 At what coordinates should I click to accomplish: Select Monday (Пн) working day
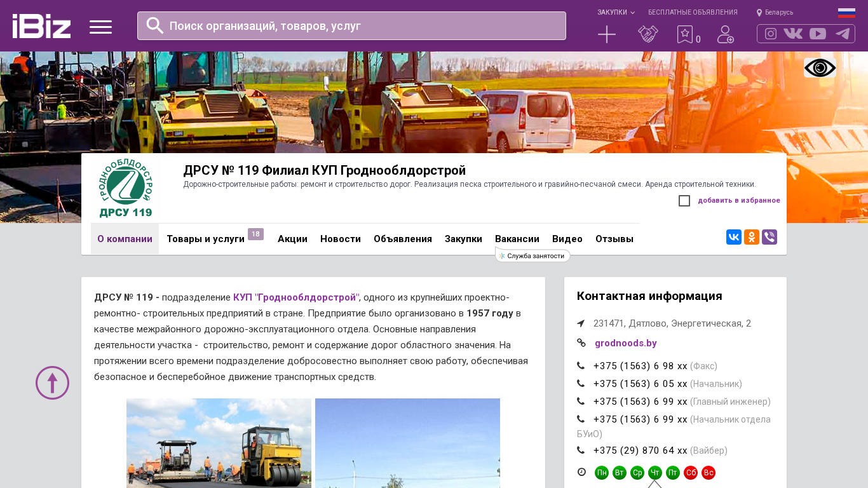pos(602,473)
